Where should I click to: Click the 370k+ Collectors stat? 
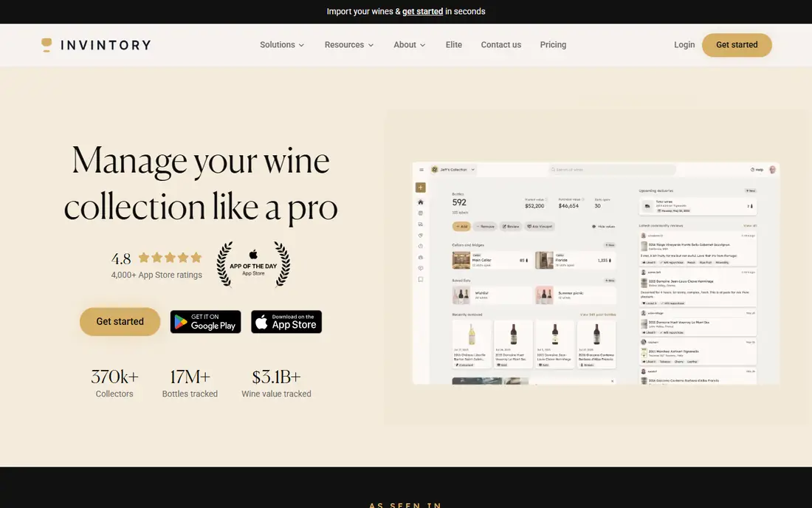pyautogui.click(x=114, y=382)
